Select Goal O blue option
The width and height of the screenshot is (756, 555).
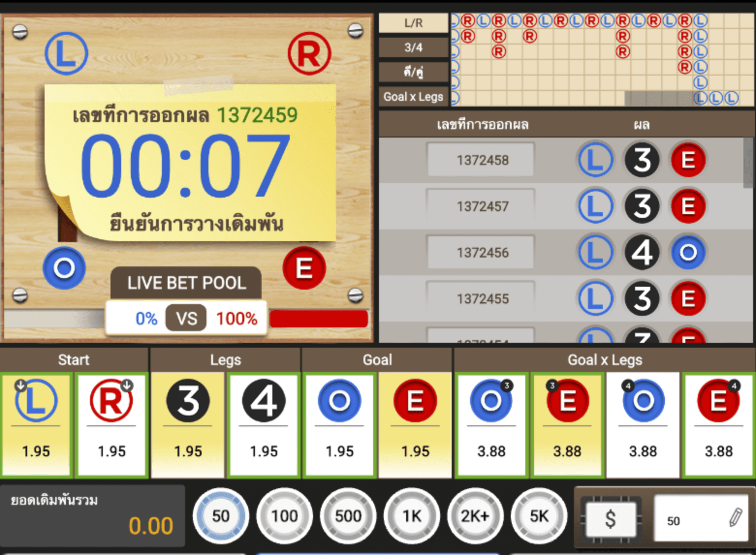point(339,424)
